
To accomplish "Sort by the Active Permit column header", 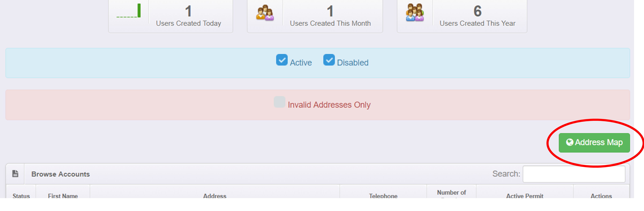I will 525,195.
